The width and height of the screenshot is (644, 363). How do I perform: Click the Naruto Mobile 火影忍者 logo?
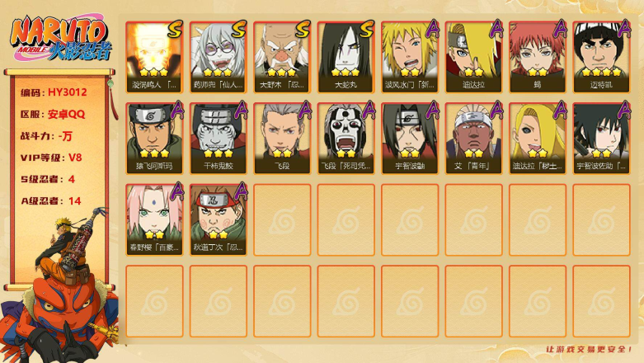point(61,38)
